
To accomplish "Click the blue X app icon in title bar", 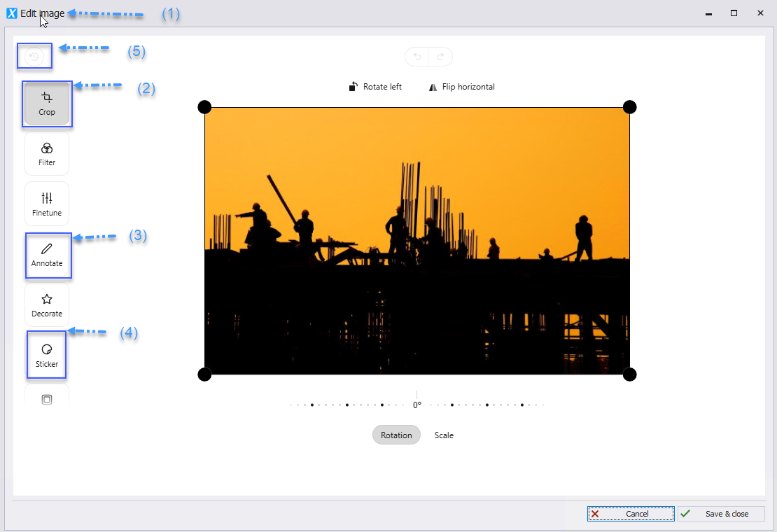I will [x=12, y=13].
